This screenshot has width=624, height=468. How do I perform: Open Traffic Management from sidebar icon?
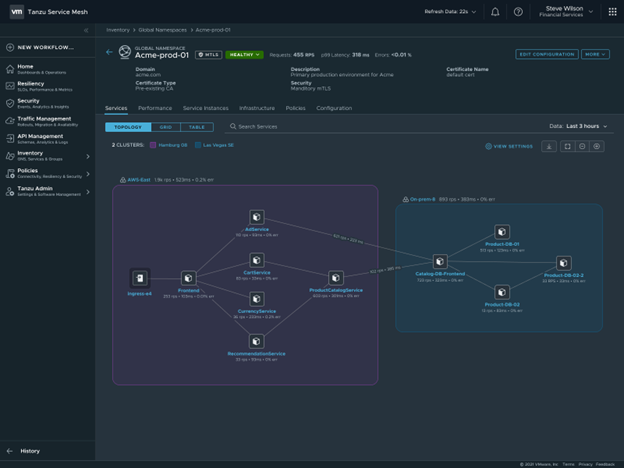(x=10, y=120)
